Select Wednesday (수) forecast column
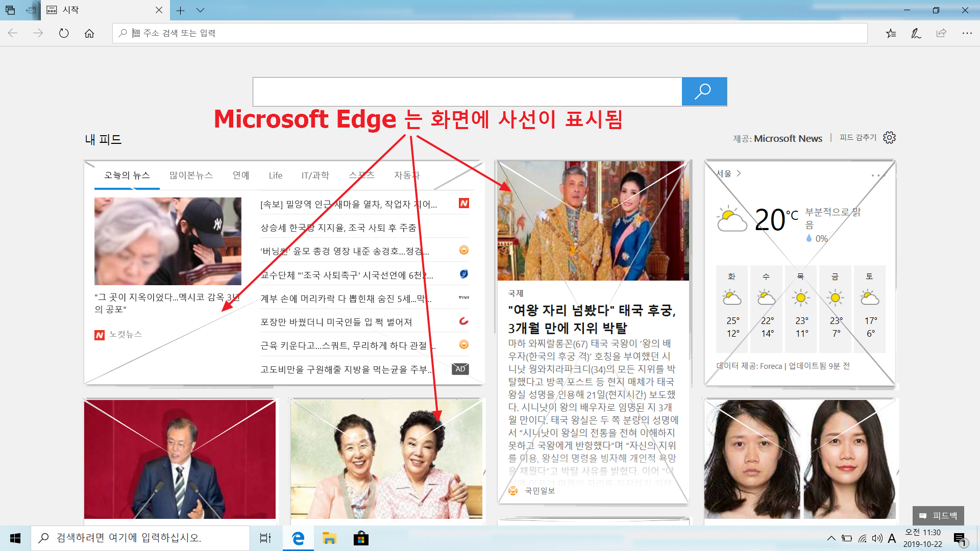Screen dimensions: 980x551 pos(766,309)
